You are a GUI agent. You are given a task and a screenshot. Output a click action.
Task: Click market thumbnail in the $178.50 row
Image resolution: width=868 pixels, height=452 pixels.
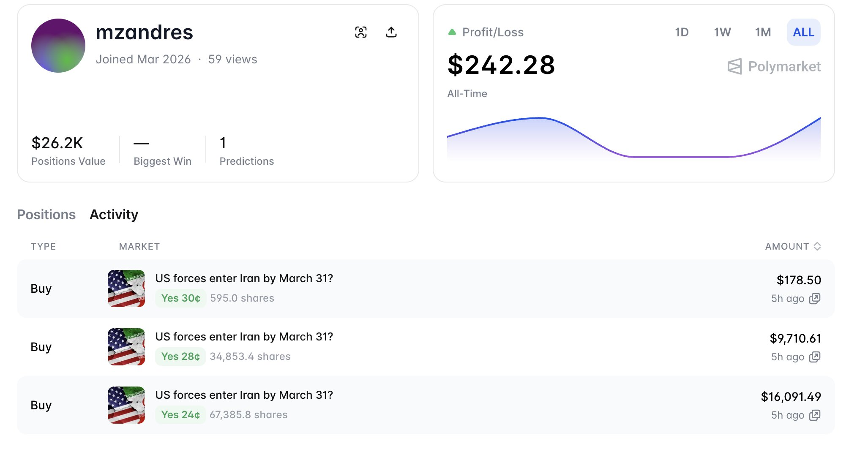(126, 289)
